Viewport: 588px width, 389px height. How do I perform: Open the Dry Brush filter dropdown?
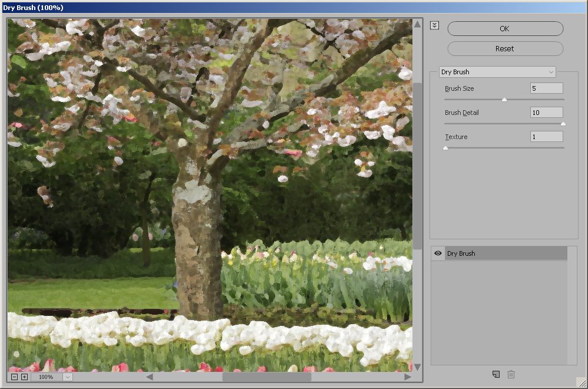point(497,72)
